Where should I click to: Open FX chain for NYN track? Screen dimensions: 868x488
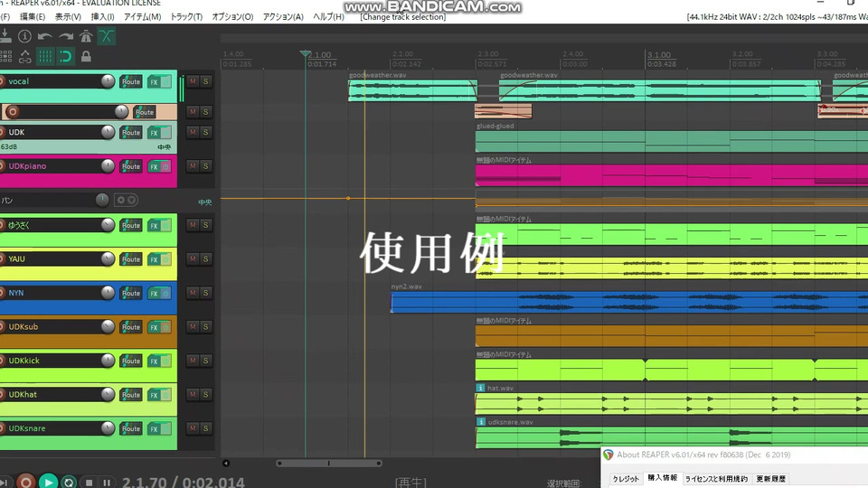coord(154,293)
